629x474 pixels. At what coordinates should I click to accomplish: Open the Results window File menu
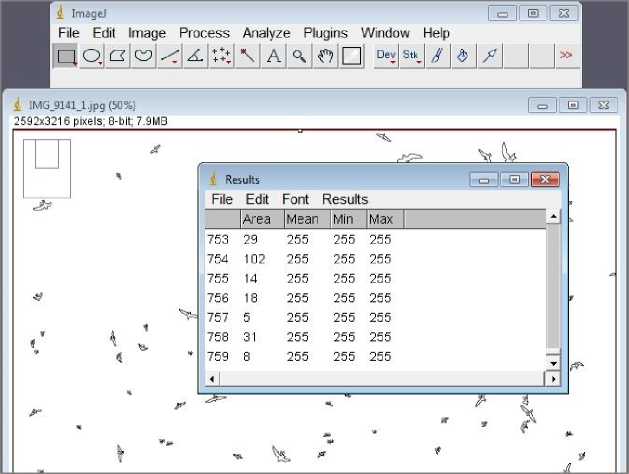pyautogui.click(x=222, y=199)
